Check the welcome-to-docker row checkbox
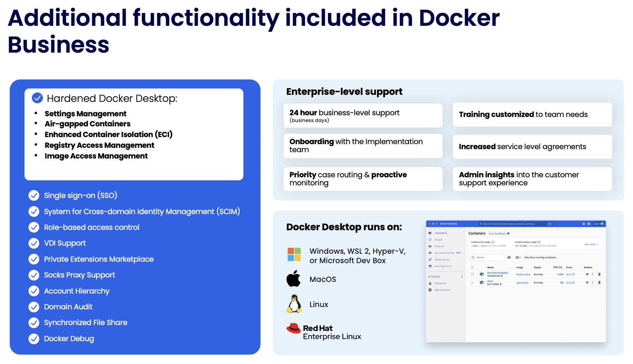This screenshot has width=633, height=364. pos(472,274)
